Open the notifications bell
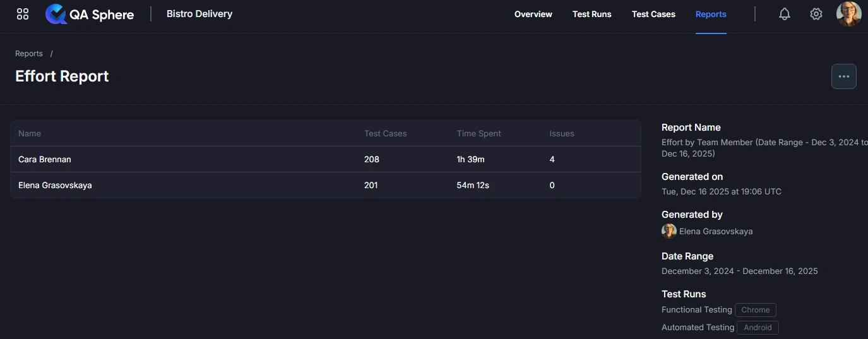 (785, 14)
